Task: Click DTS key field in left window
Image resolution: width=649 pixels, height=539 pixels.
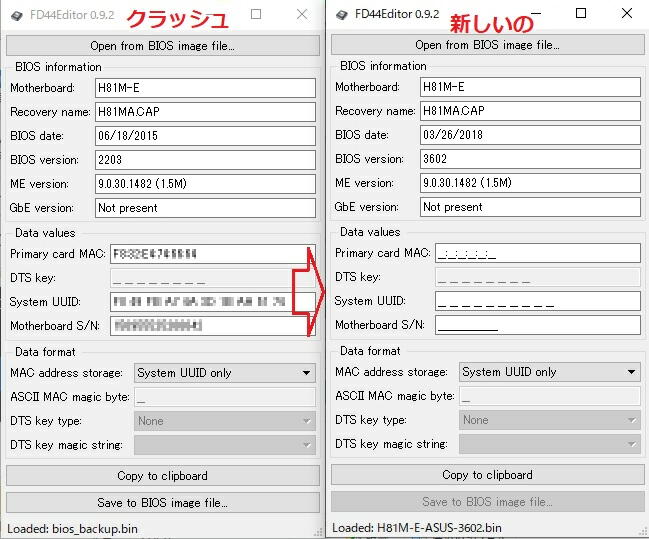Action: coord(213,278)
